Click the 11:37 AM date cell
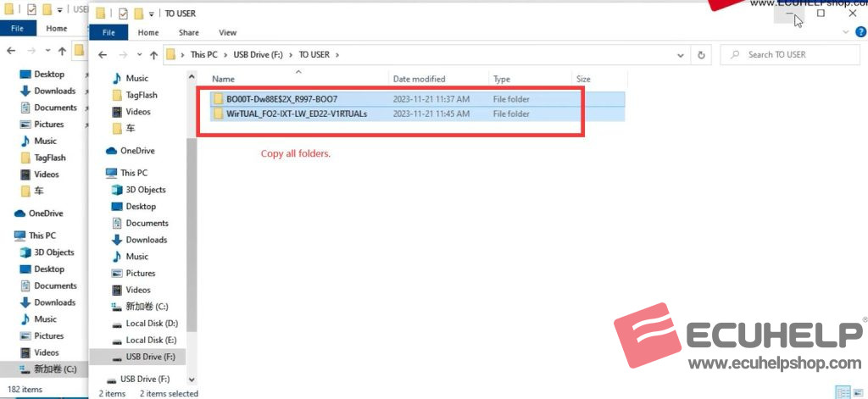 [431, 99]
